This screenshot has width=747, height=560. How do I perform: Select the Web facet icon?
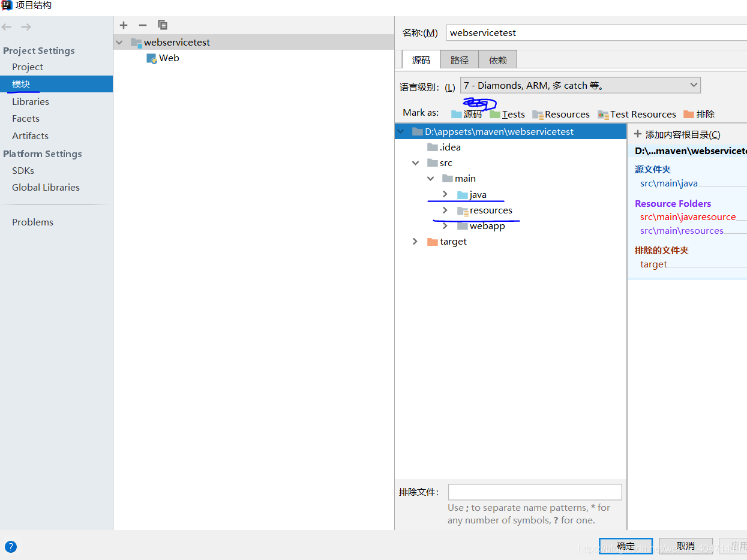click(152, 58)
